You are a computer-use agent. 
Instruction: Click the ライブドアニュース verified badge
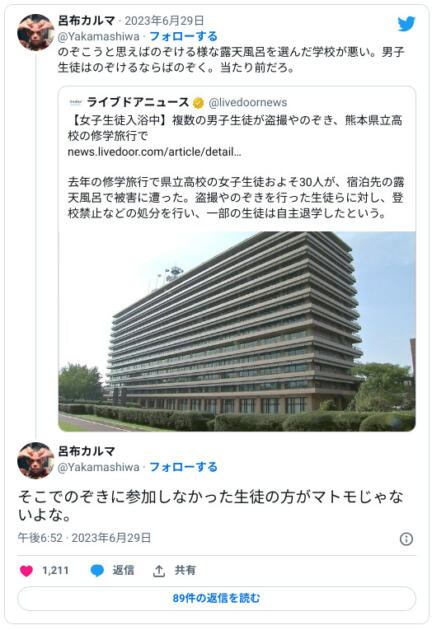pyautogui.click(x=198, y=103)
